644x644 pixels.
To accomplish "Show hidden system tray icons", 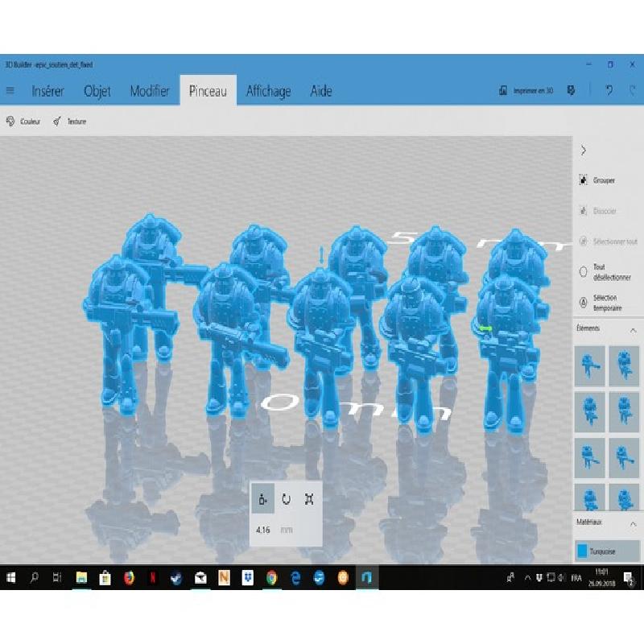I will (527, 578).
